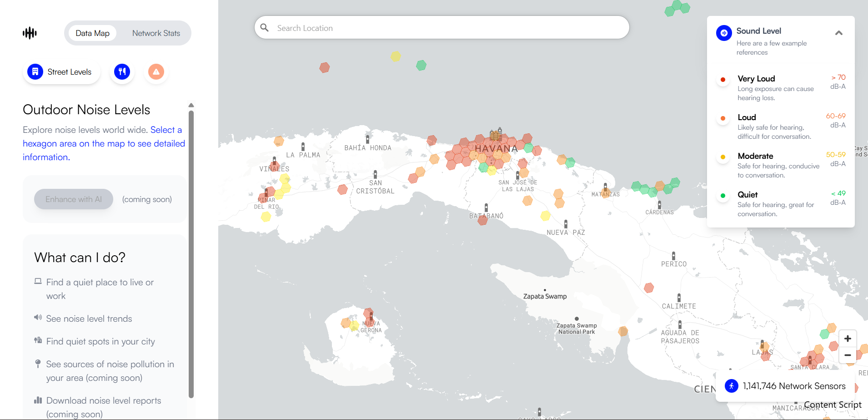Viewport: 868px width, 420px height.
Task: Click the bar chart icon beside download reports
Action: coord(38,400)
